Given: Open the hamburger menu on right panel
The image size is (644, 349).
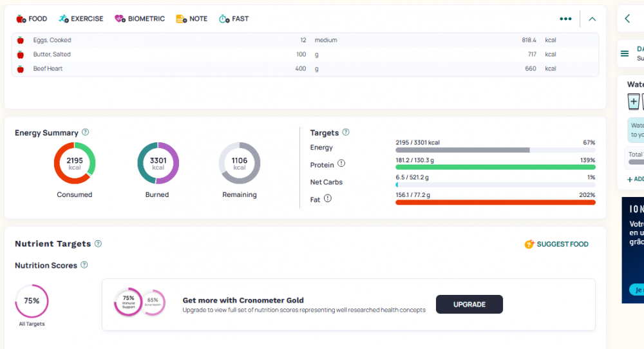Looking at the screenshot, I should (625, 53).
